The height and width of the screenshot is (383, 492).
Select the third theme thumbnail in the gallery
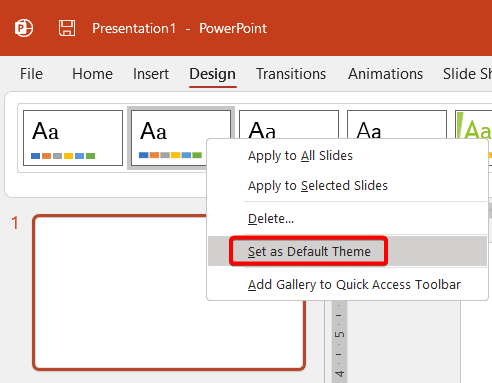[x=289, y=125]
